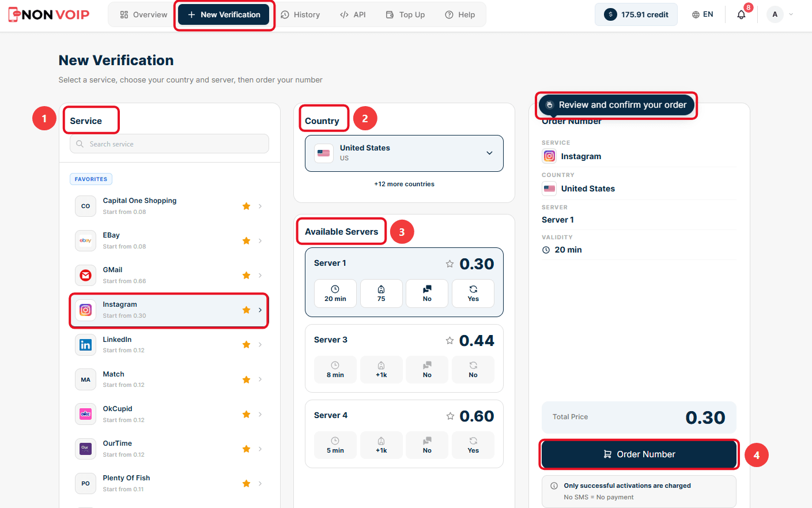Open the Top Up tab
Image resolution: width=812 pixels, height=508 pixels.
click(x=405, y=14)
